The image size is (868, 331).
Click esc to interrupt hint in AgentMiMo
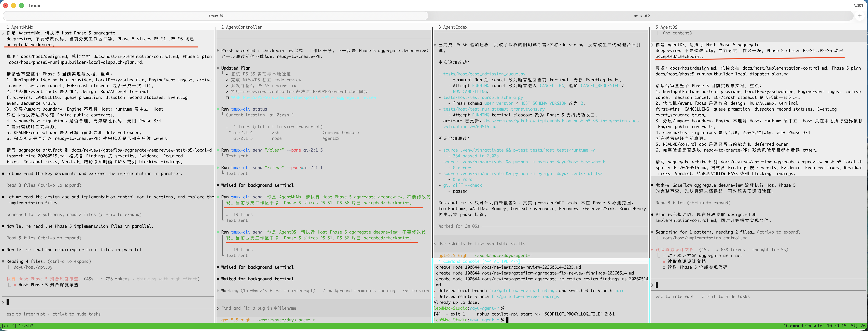(x=26, y=314)
